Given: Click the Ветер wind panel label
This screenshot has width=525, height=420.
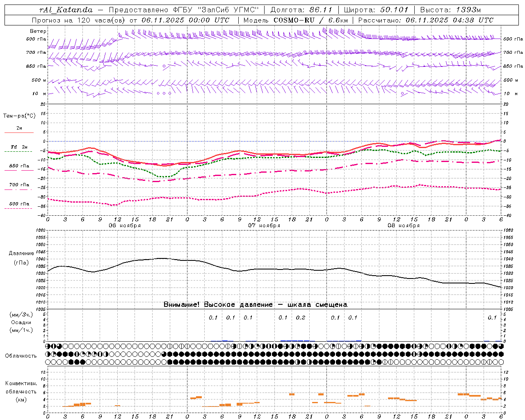Looking at the screenshot, I should click(38, 31).
